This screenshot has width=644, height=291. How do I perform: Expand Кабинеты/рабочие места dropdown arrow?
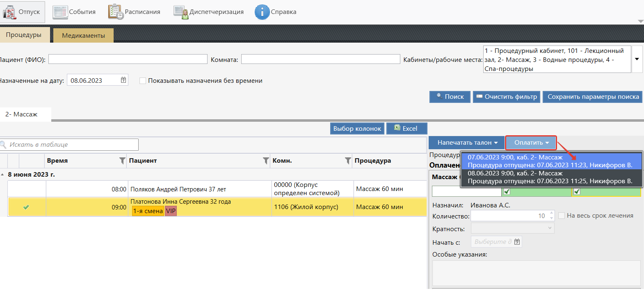coord(637,59)
